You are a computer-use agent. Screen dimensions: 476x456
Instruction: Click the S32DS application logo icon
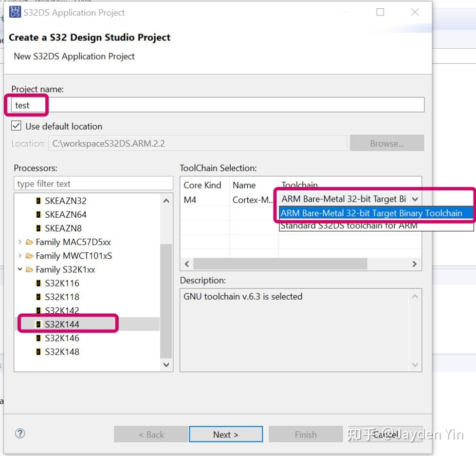tap(15, 12)
